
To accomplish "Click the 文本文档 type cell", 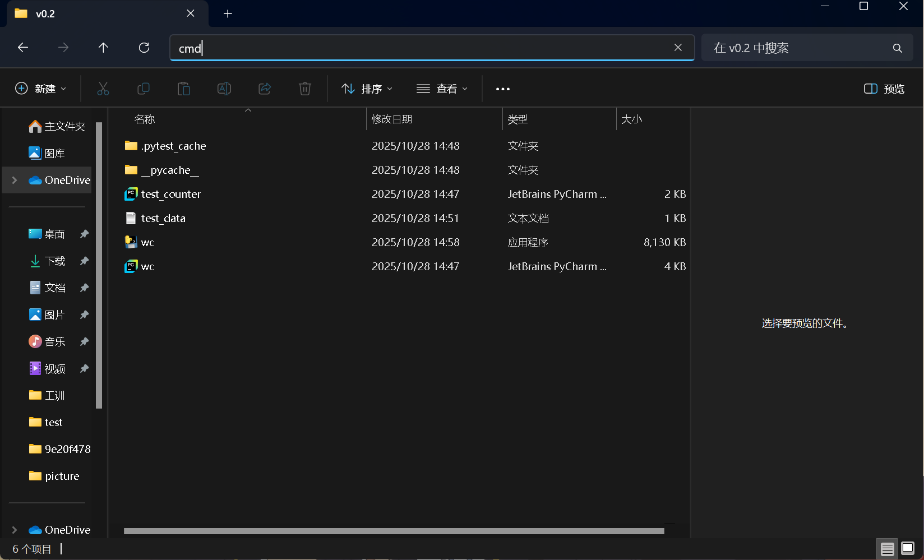I will (x=528, y=218).
